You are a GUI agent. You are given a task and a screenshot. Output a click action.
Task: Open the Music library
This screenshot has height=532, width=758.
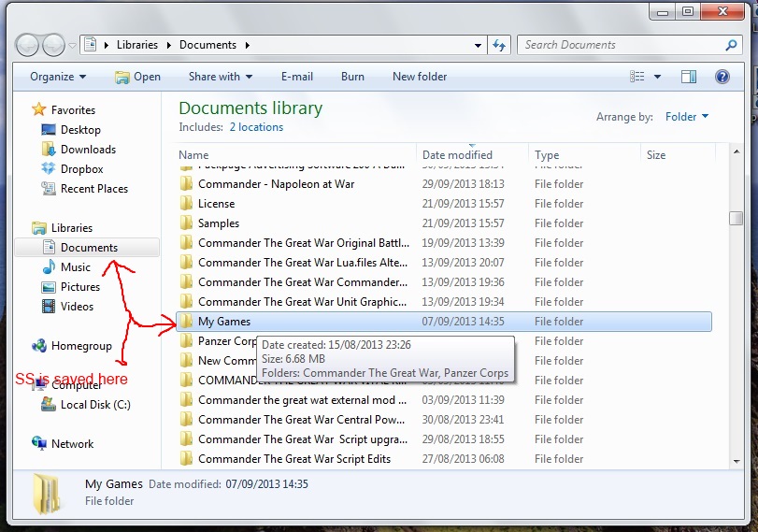66,267
